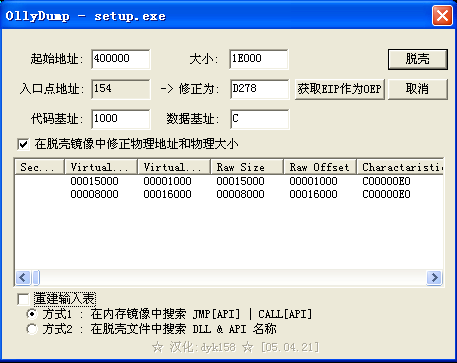This screenshot has height=363, width=457.
Task: Focus the 代码基址 field showing 1000
Action: 121,119
